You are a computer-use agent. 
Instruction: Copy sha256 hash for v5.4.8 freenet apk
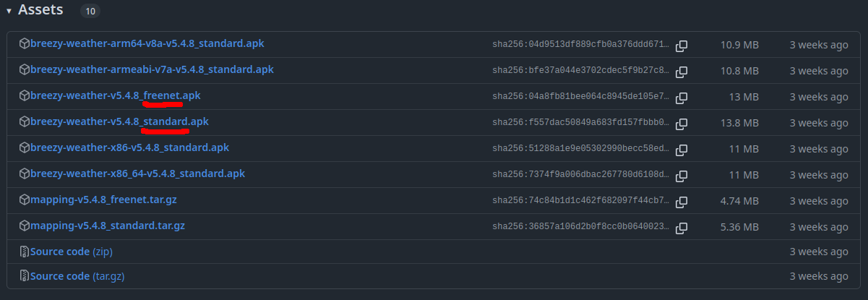point(682,98)
